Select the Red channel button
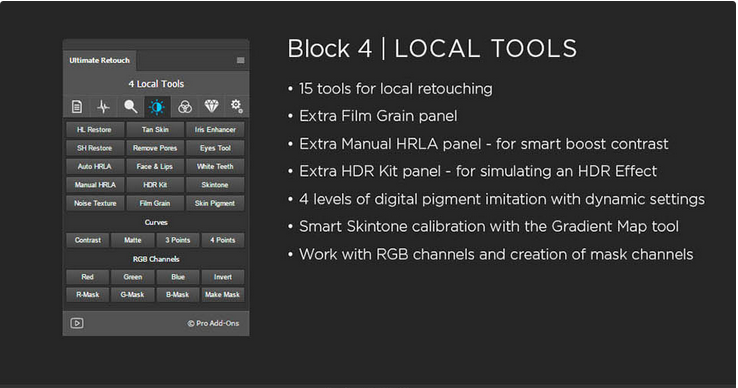Screen dimensions: 738x388 (x=88, y=277)
